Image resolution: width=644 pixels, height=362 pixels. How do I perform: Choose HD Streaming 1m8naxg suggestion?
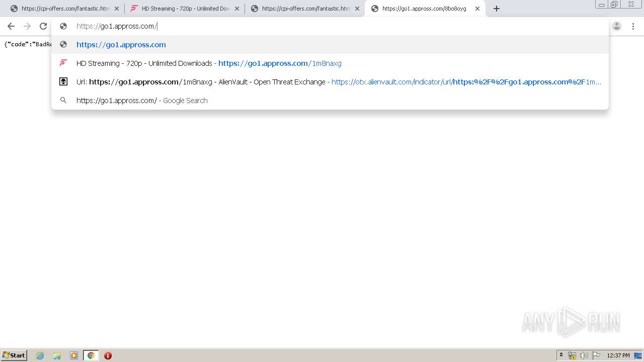coord(330,63)
